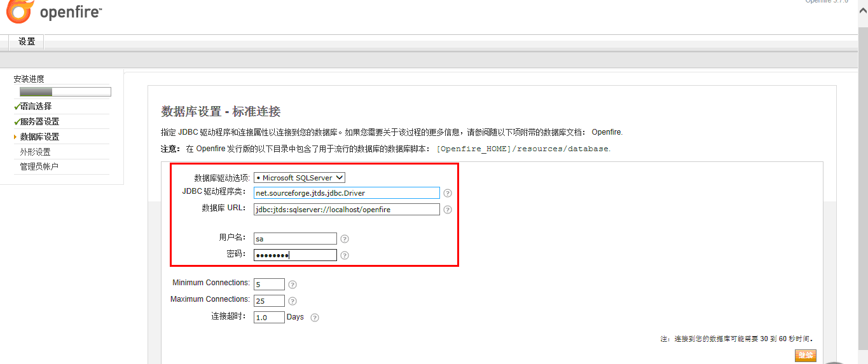
Task: Click the openfire brand text
Action: pyautogui.click(x=71, y=12)
